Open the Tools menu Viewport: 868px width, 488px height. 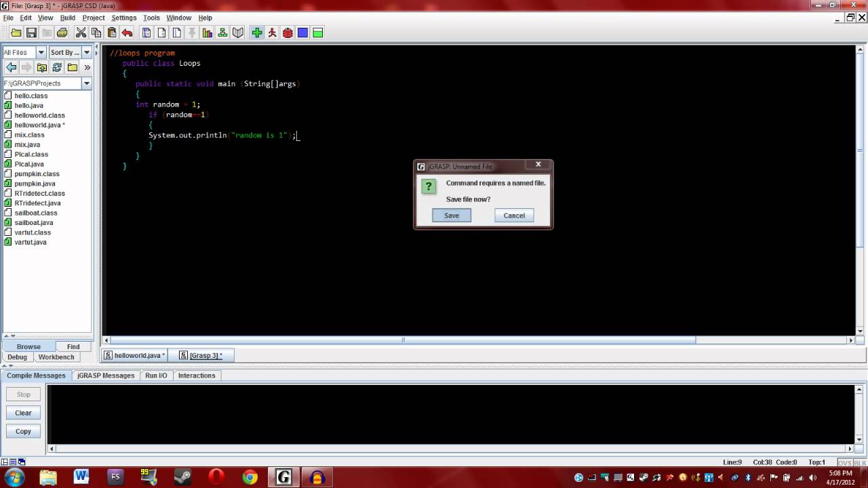click(x=152, y=18)
